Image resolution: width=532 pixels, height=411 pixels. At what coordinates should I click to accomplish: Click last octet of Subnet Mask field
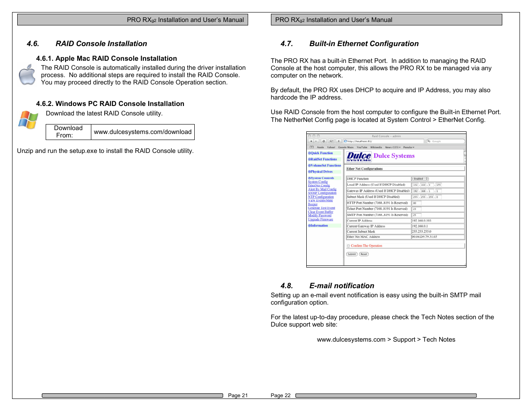point(439,197)
